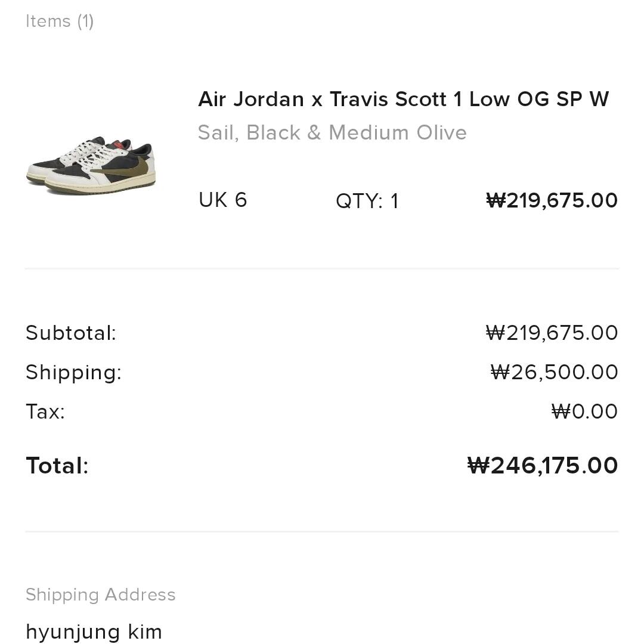Click the divider line below the item row
This screenshot has height=644, width=644.
point(322,268)
